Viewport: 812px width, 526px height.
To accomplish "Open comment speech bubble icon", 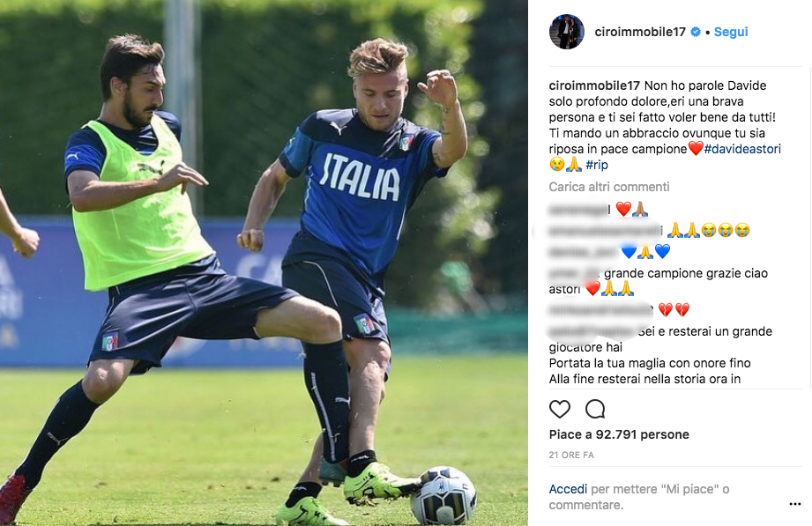I will pyautogui.click(x=595, y=409).
